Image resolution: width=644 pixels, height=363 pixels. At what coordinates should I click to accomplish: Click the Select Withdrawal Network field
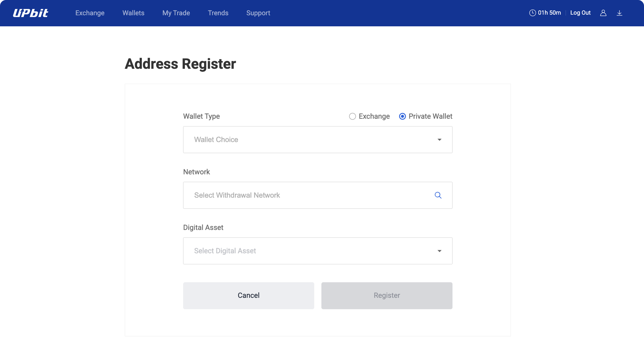coord(308,195)
